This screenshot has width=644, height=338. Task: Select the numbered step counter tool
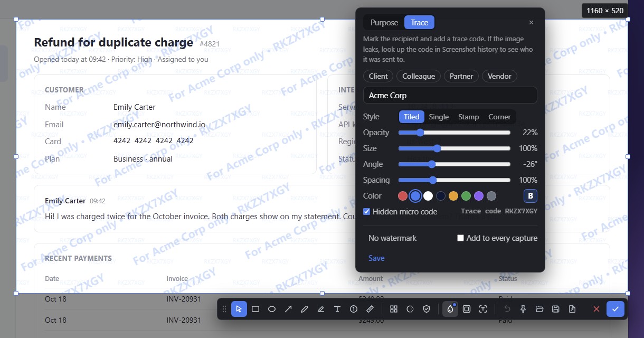[354, 309]
